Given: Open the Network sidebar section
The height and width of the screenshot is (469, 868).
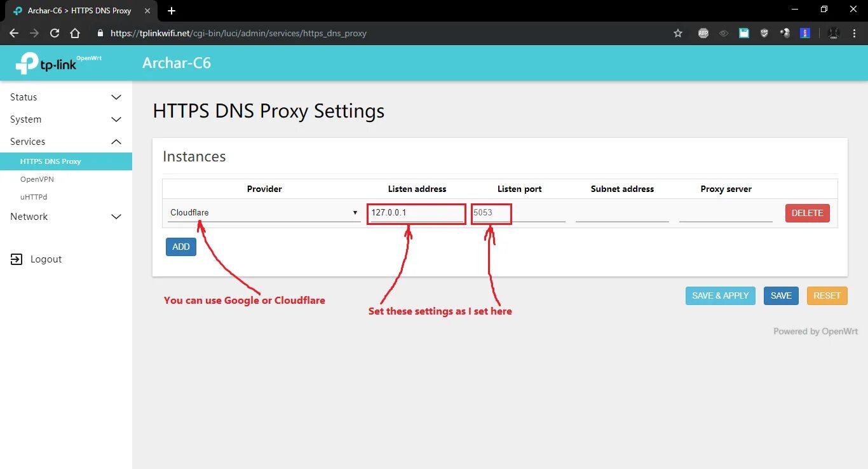Looking at the screenshot, I should click(x=66, y=217).
